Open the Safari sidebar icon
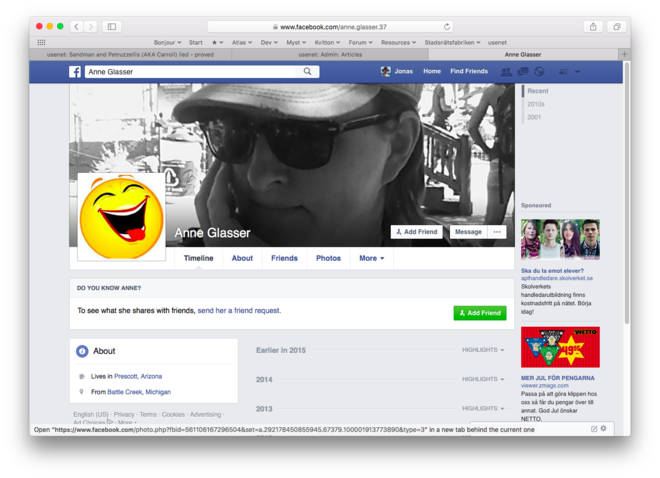 [x=112, y=27]
